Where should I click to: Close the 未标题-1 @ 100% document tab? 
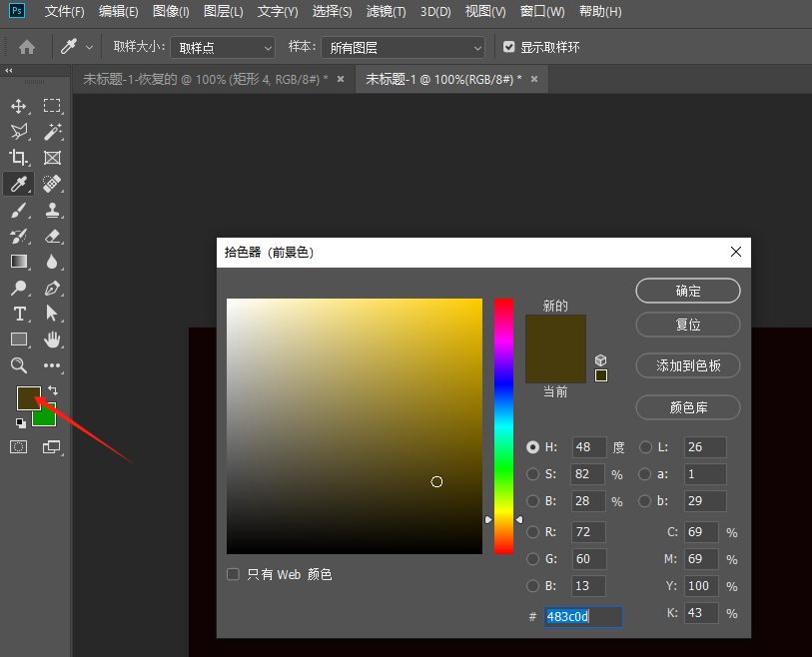pos(534,79)
